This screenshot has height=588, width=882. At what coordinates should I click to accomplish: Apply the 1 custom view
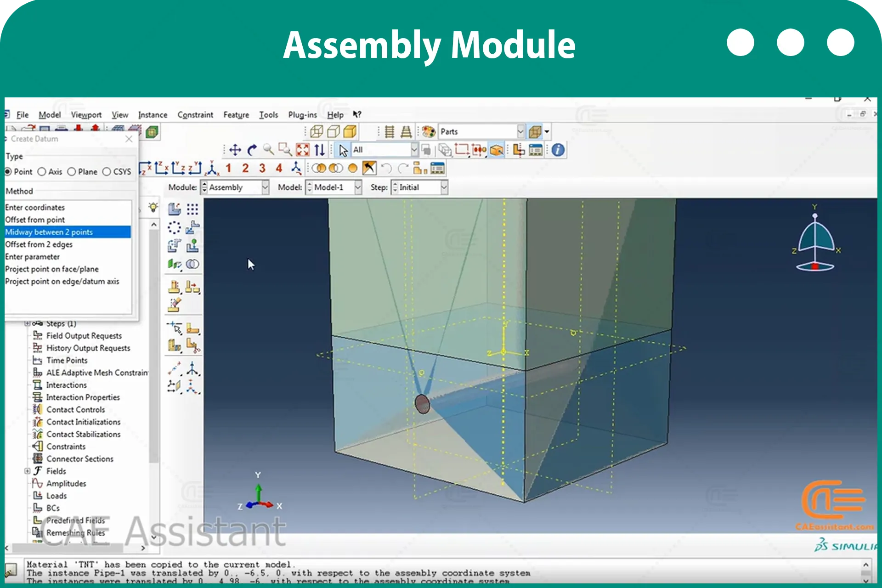[x=228, y=168]
